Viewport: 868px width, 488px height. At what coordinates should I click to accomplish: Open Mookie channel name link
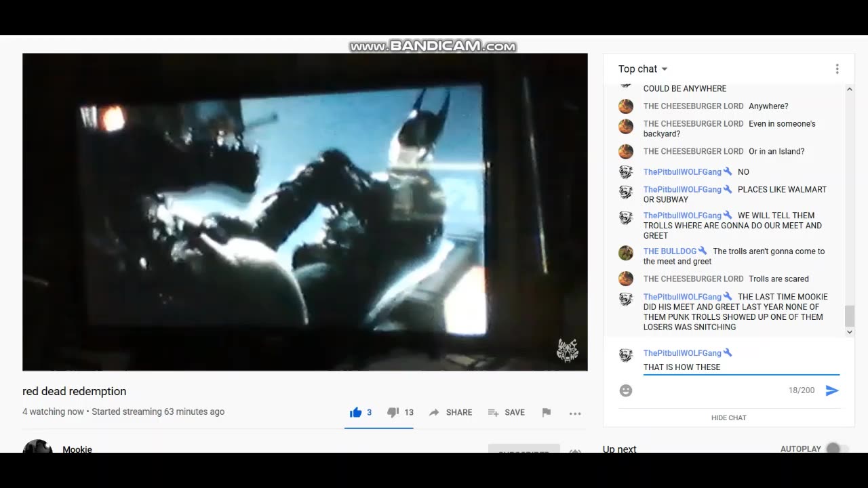coord(77,449)
